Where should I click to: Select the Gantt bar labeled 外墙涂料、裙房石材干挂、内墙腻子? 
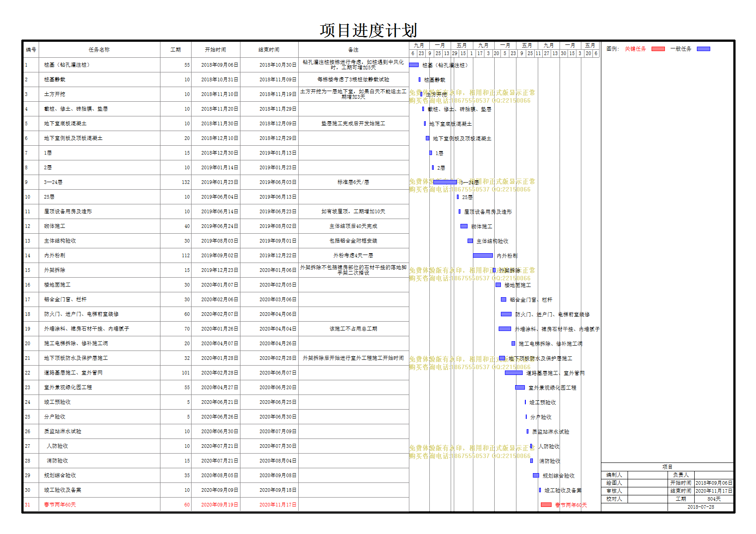[505, 329]
